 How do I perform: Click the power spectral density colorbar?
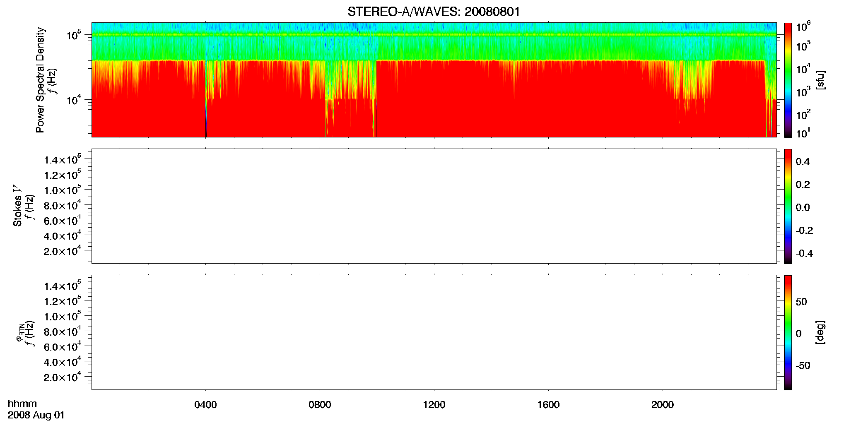click(788, 80)
